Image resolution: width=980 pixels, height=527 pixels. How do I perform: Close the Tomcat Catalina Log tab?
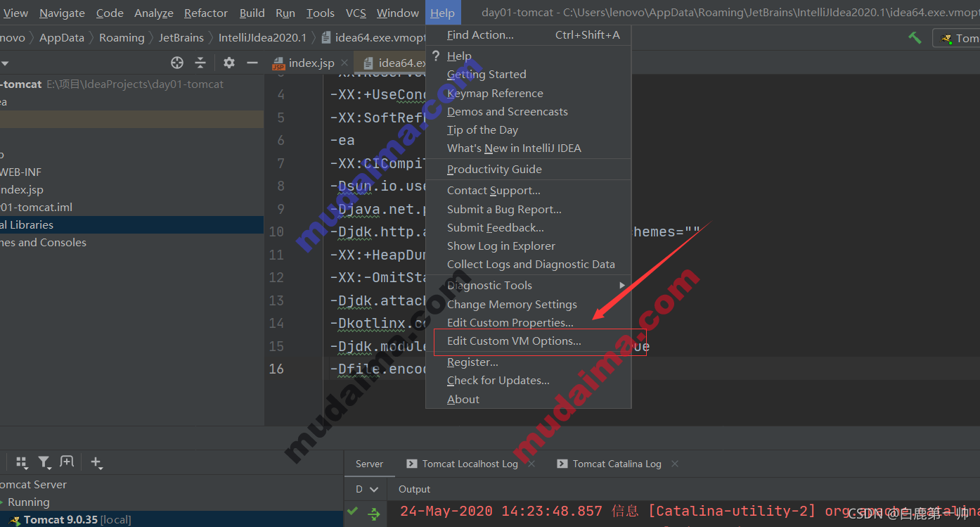[x=675, y=464]
